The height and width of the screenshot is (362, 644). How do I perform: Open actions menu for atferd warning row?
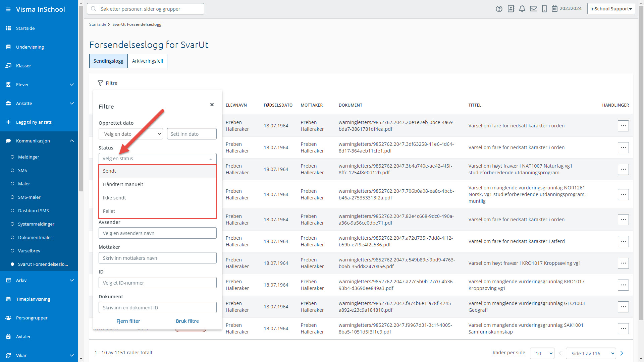point(623,241)
